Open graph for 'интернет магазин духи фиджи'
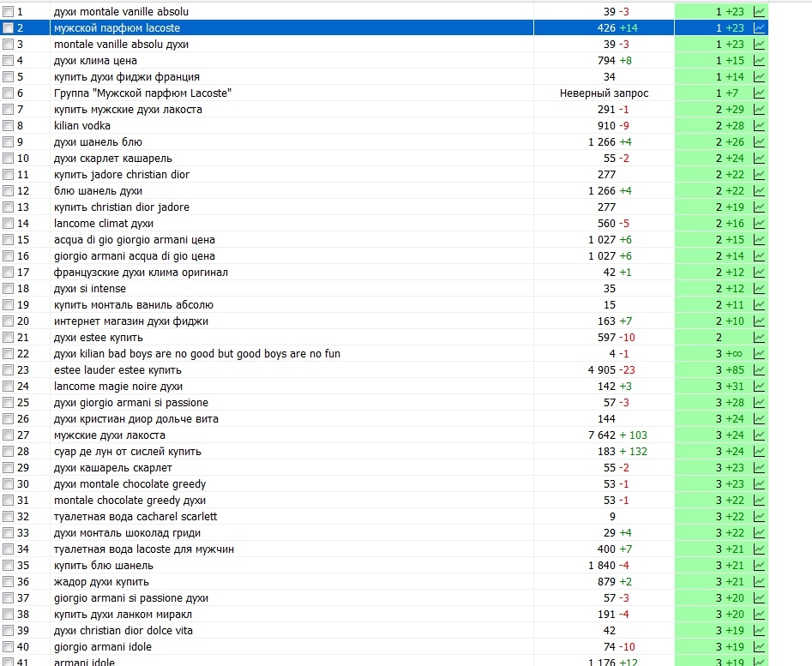812x666 pixels. point(759,321)
